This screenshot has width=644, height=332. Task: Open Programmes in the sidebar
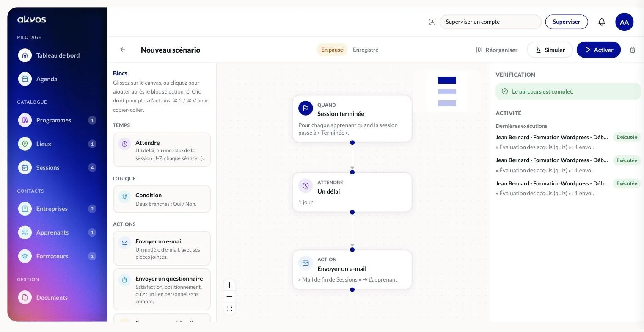57,120
